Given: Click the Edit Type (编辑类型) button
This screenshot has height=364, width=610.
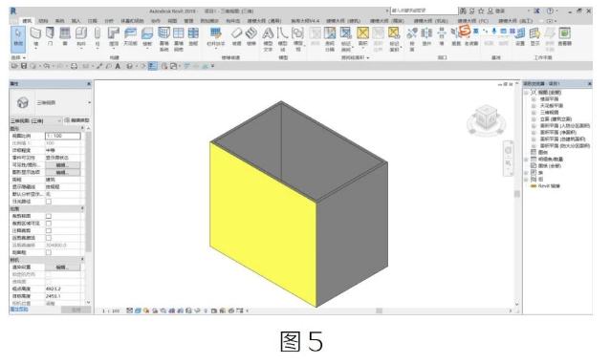Looking at the screenshot, I should pyautogui.click(x=77, y=120).
